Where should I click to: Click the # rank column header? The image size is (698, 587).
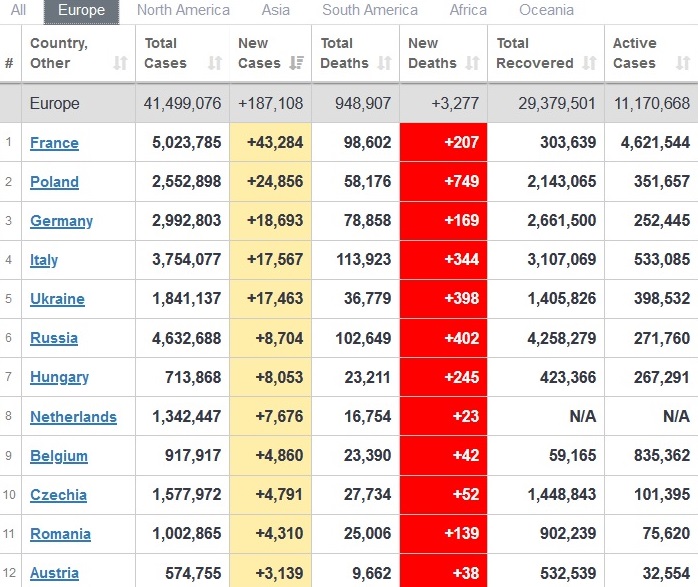9,63
